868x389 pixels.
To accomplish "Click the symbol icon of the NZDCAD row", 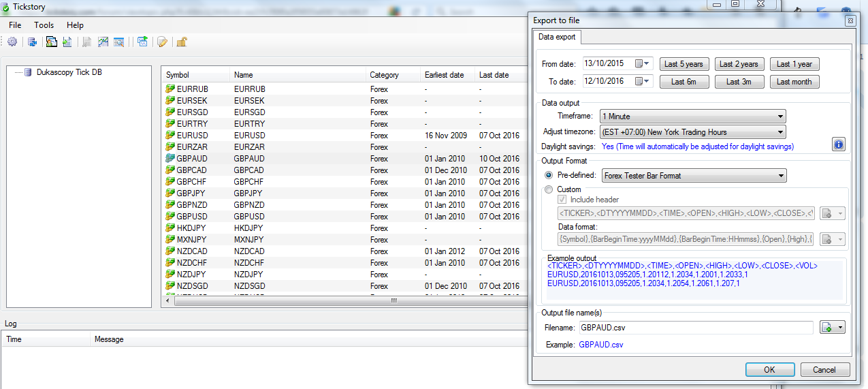I will [x=170, y=251].
